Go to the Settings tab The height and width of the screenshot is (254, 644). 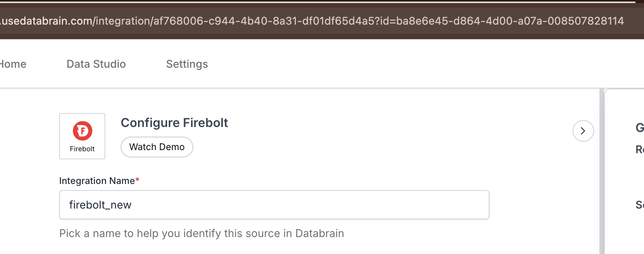click(187, 64)
